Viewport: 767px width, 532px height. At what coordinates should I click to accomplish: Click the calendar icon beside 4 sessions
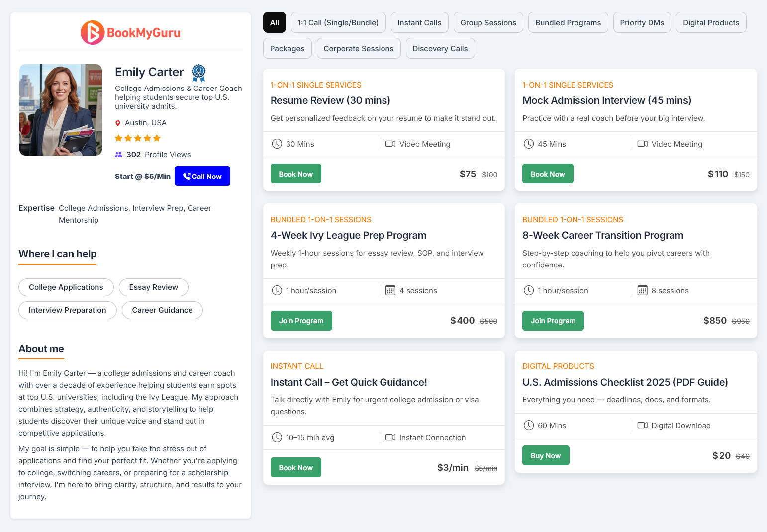390,291
